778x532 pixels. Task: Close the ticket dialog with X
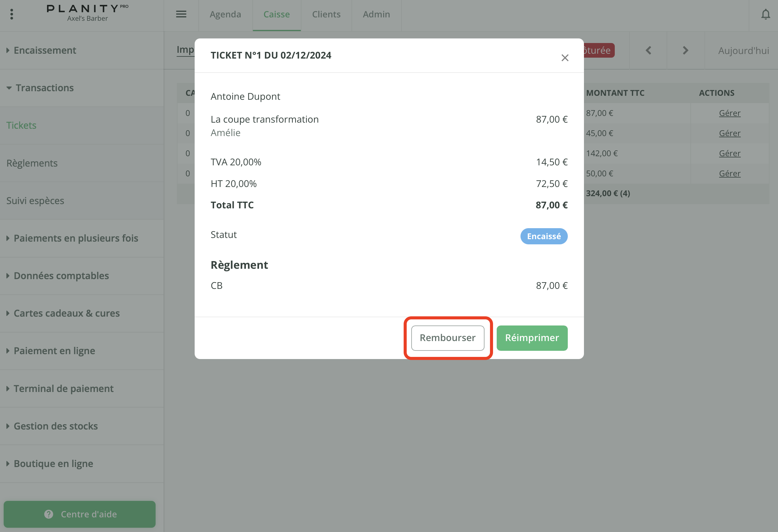(x=565, y=58)
